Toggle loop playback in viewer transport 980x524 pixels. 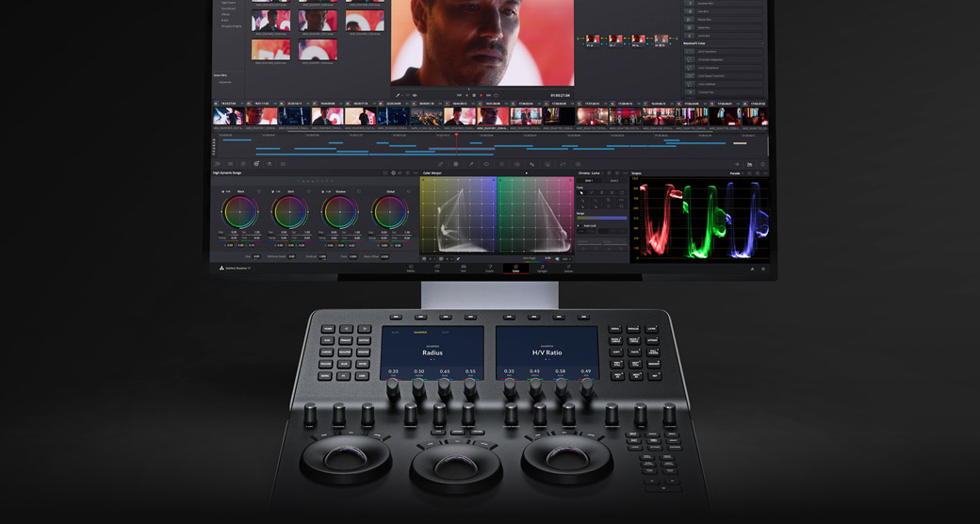[x=497, y=95]
